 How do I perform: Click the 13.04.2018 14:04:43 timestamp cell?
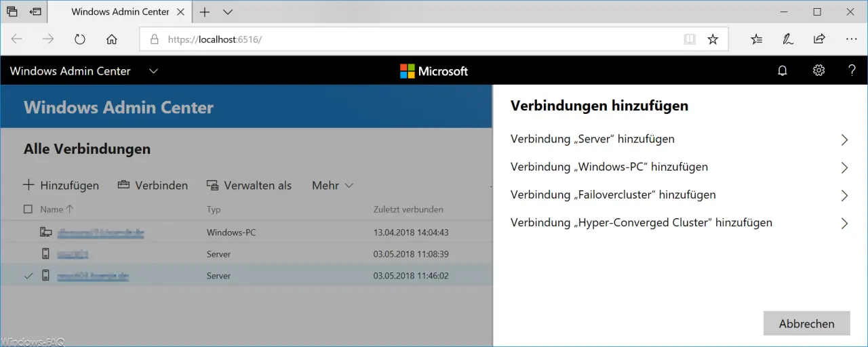click(411, 232)
